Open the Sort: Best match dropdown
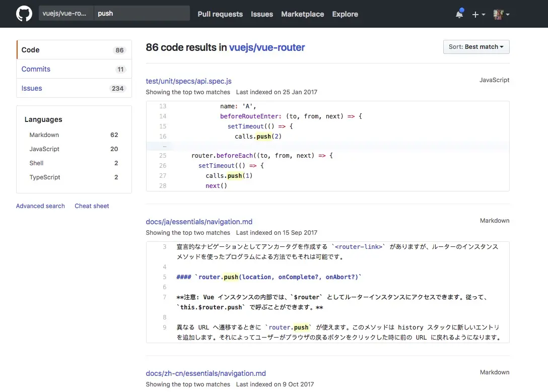 pyautogui.click(x=476, y=47)
